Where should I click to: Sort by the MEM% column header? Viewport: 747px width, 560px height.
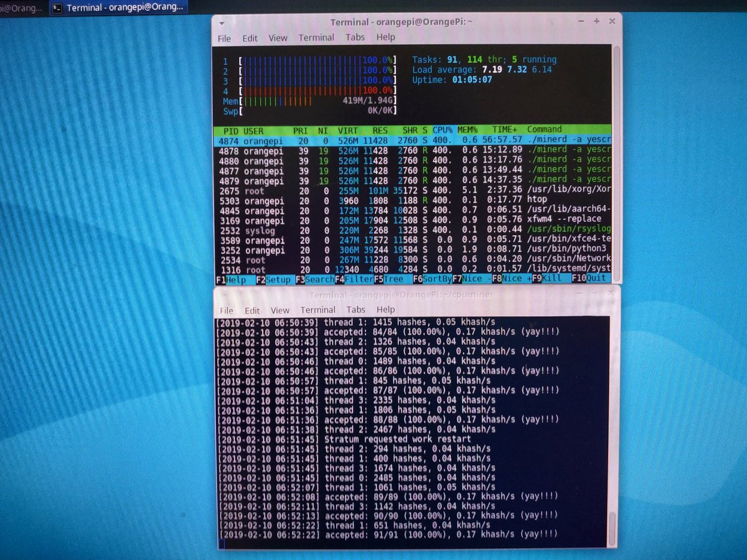(467, 130)
